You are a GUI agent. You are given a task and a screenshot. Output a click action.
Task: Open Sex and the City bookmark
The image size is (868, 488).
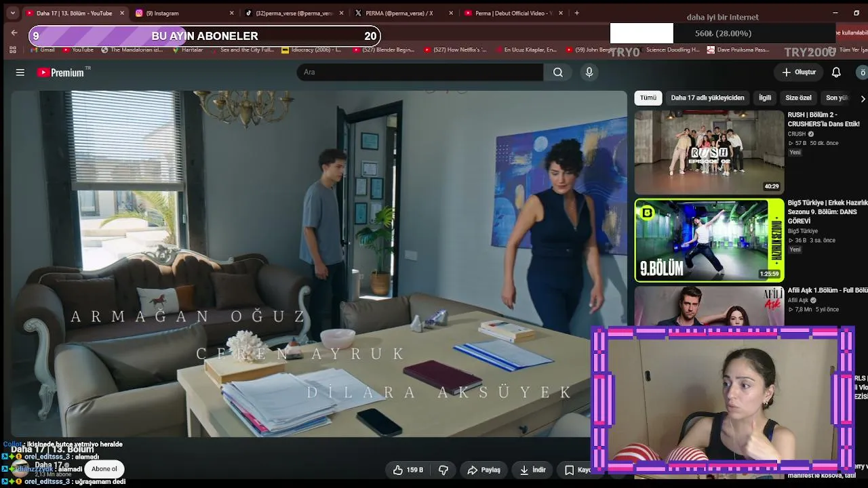242,49
